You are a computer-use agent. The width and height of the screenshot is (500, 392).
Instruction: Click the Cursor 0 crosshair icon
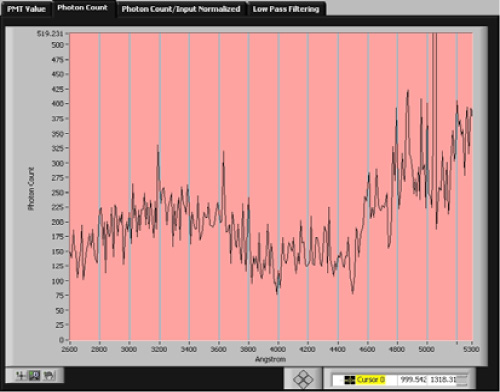click(349, 380)
